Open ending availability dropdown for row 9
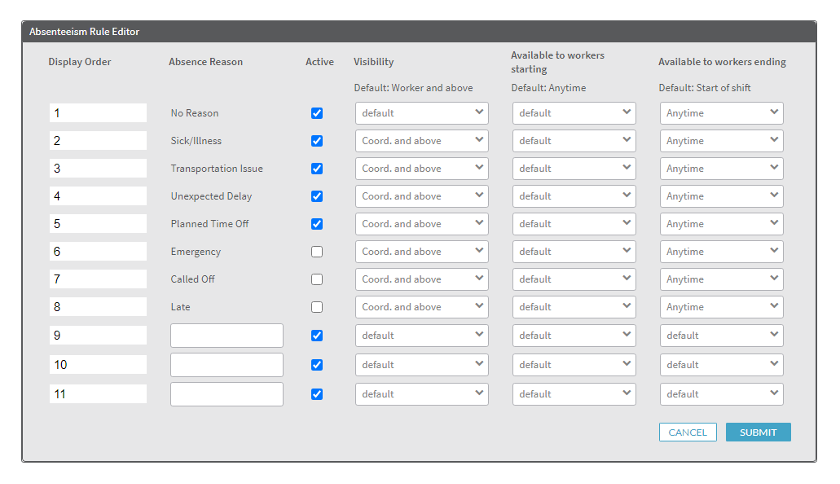 coord(722,336)
